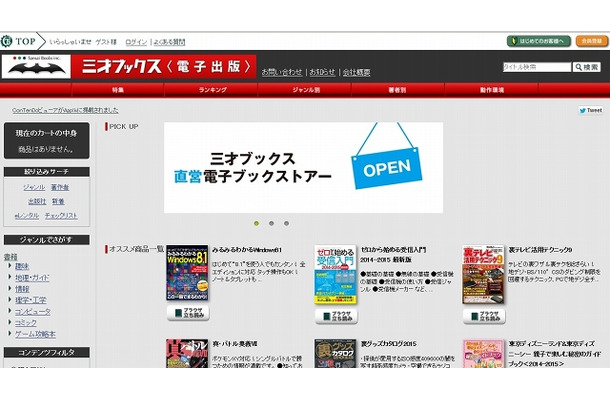
Task: Click the orange 会員登録 button
Action: (592, 41)
